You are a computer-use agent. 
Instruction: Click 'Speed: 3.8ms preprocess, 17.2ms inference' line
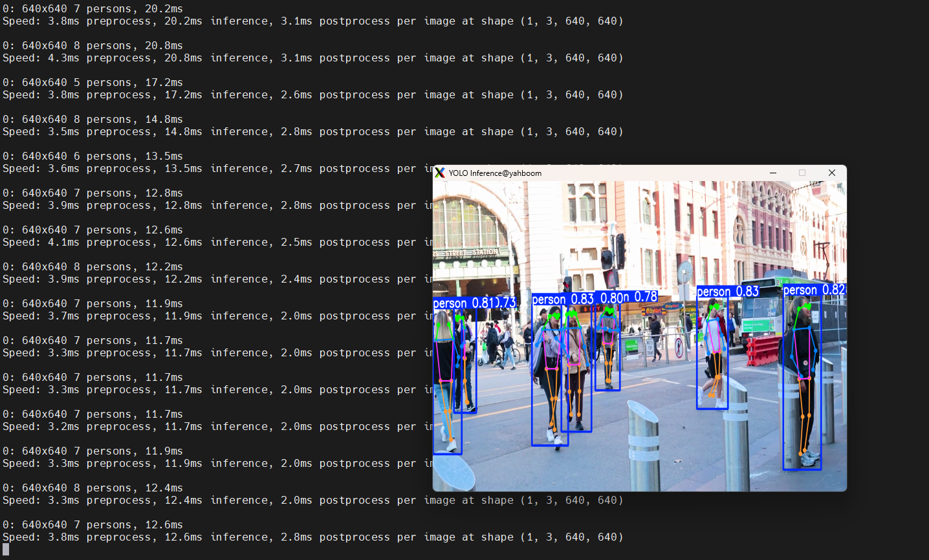tap(313, 95)
